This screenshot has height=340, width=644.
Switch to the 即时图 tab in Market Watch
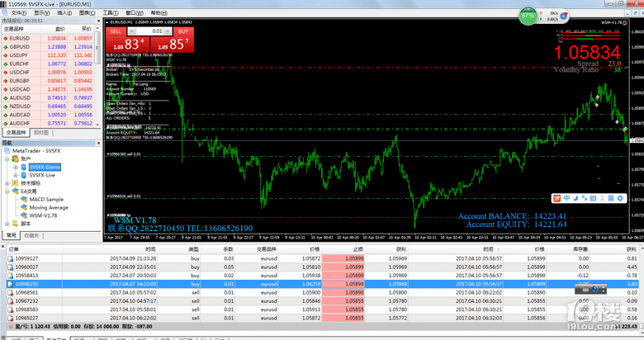point(41,133)
